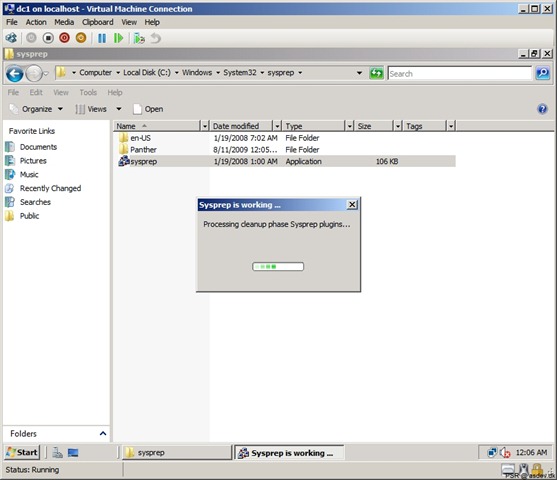The width and height of the screenshot is (557, 480).
Task: Click the Server Manager quick launch icon
Action: [58, 453]
